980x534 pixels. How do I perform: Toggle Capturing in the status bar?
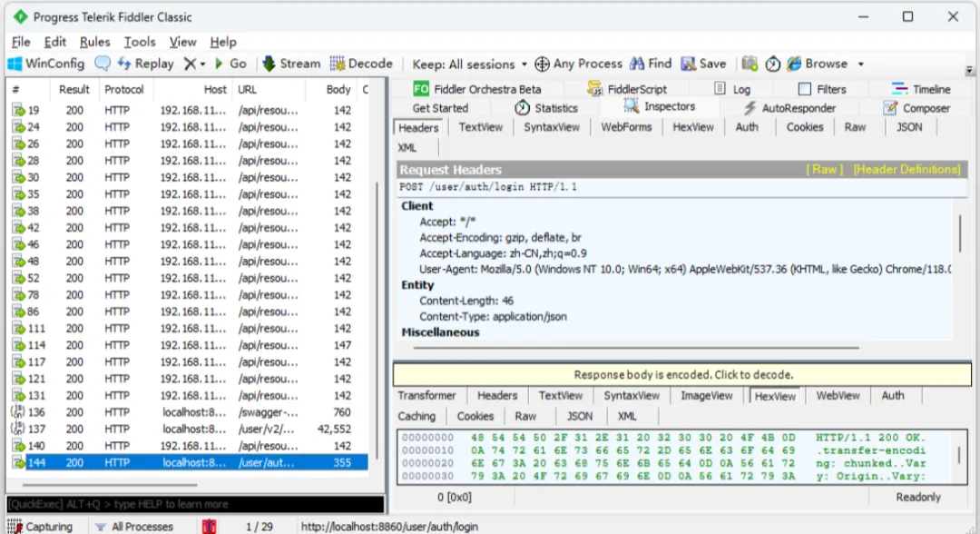tap(40, 527)
